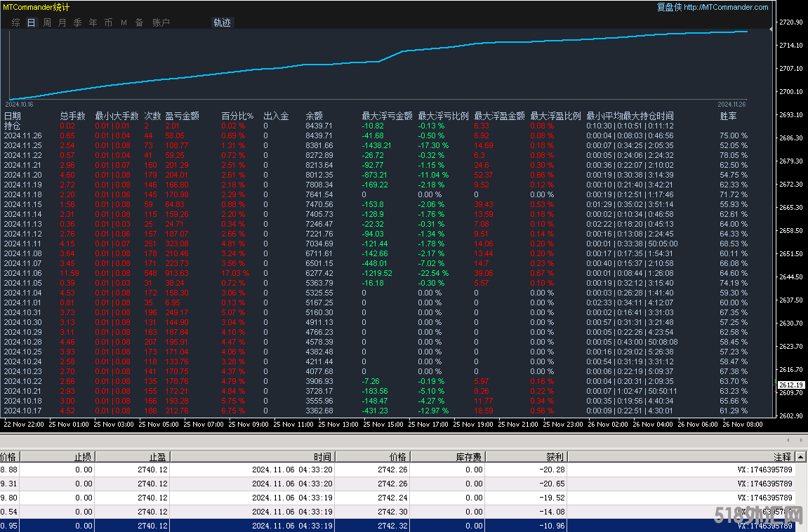Select the 币 currency tab
Screen dimensions: 808x532
click(x=108, y=22)
